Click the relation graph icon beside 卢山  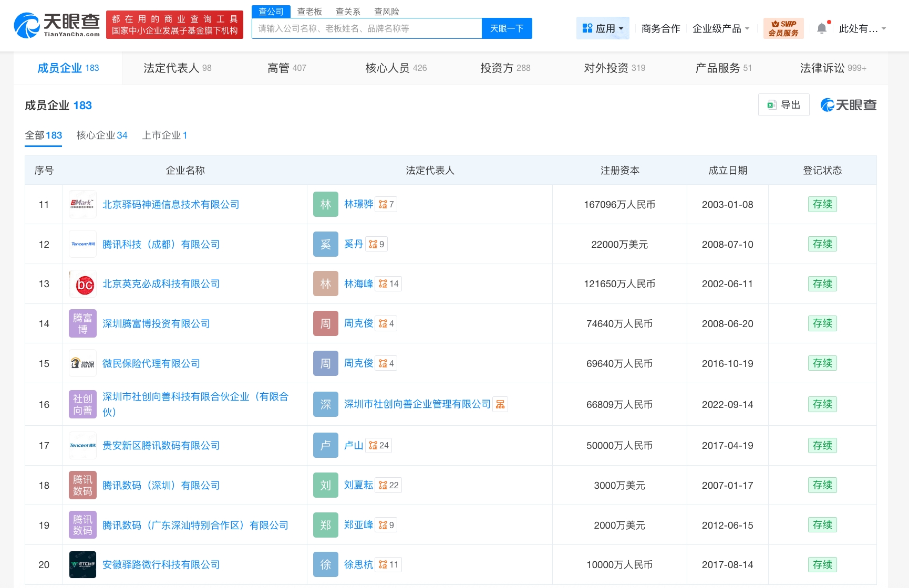coord(373,446)
